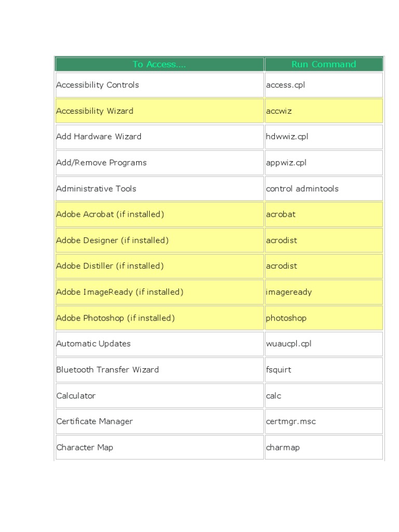Select the Bluetooth Transfer Wizard entry

pyautogui.click(x=108, y=369)
